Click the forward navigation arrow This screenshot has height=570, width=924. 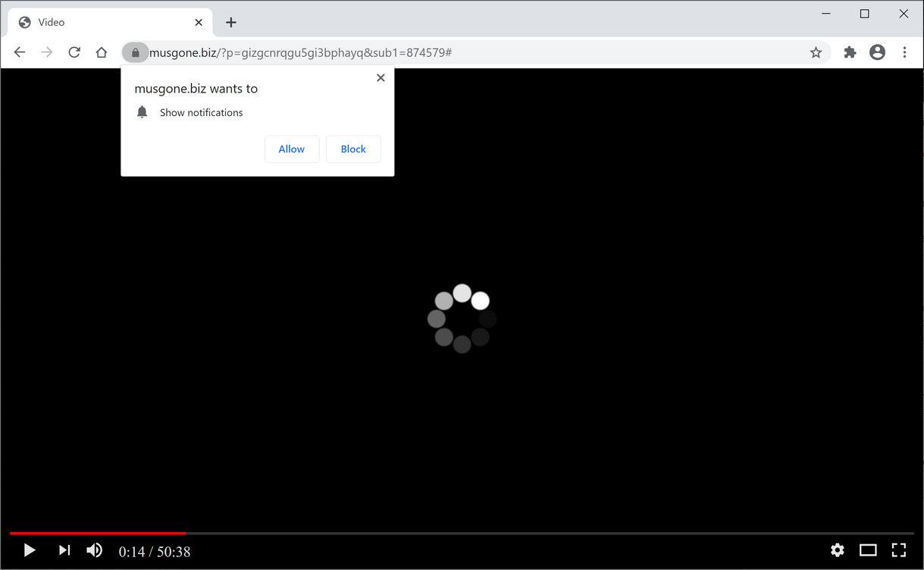(47, 52)
